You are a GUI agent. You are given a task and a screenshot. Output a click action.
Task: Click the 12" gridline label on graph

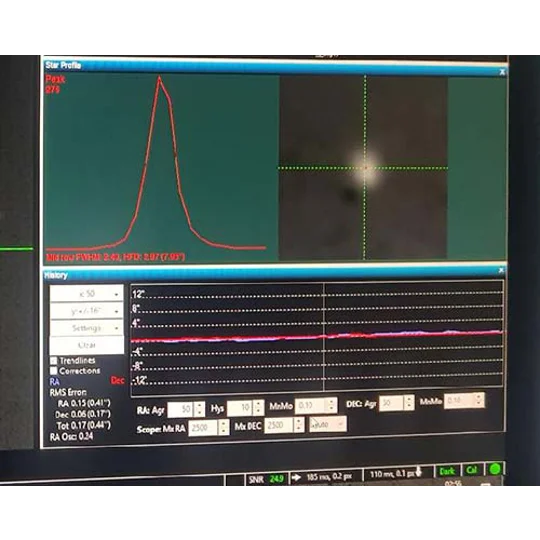138,294
